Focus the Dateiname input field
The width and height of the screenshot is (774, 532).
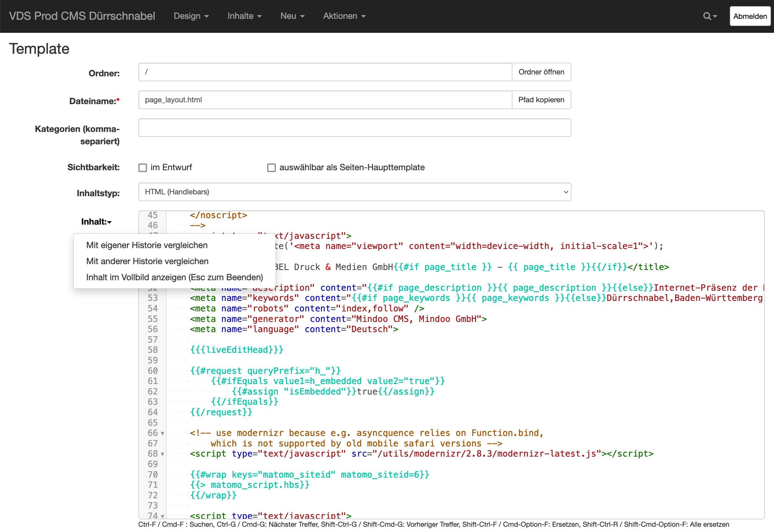pyautogui.click(x=325, y=100)
